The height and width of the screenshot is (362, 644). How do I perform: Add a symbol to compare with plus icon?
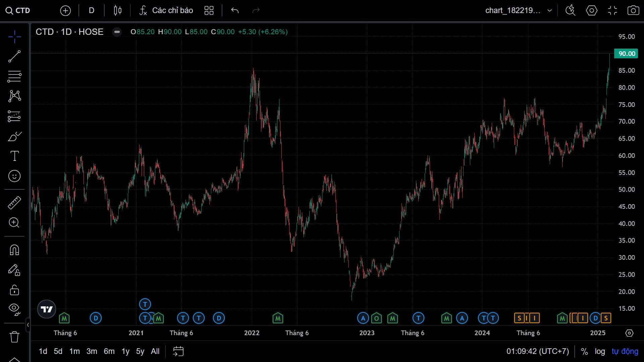point(65,11)
